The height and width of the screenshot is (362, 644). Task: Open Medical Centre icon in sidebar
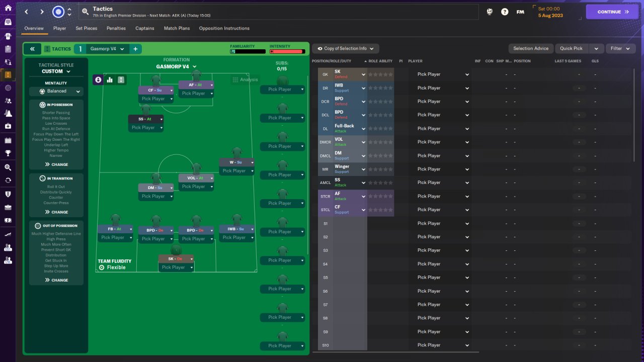click(x=8, y=126)
